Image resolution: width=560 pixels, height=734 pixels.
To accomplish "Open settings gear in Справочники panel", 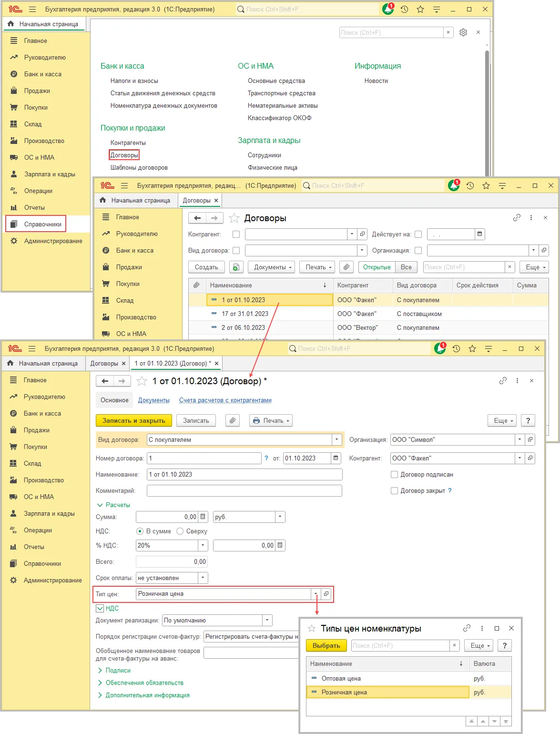I will 463,32.
